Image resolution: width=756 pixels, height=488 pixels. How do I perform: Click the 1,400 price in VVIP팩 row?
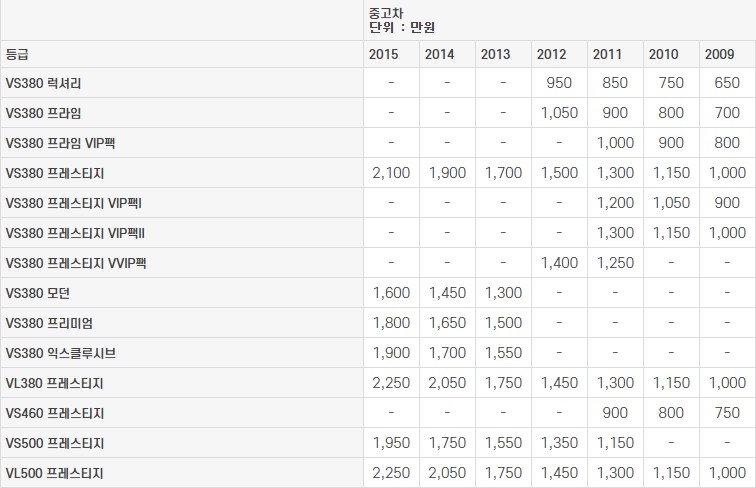pyautogui.click(x=559, y=263)
